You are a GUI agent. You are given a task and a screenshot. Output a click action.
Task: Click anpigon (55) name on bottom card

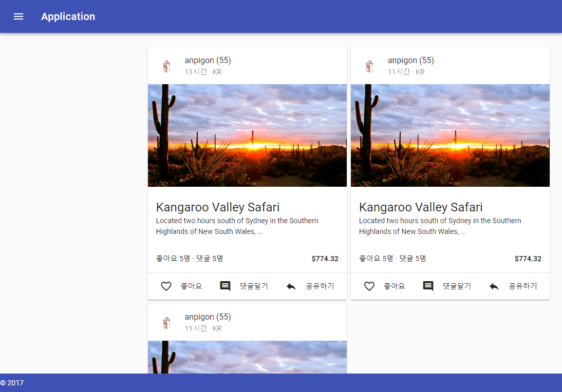coord(208,317)
